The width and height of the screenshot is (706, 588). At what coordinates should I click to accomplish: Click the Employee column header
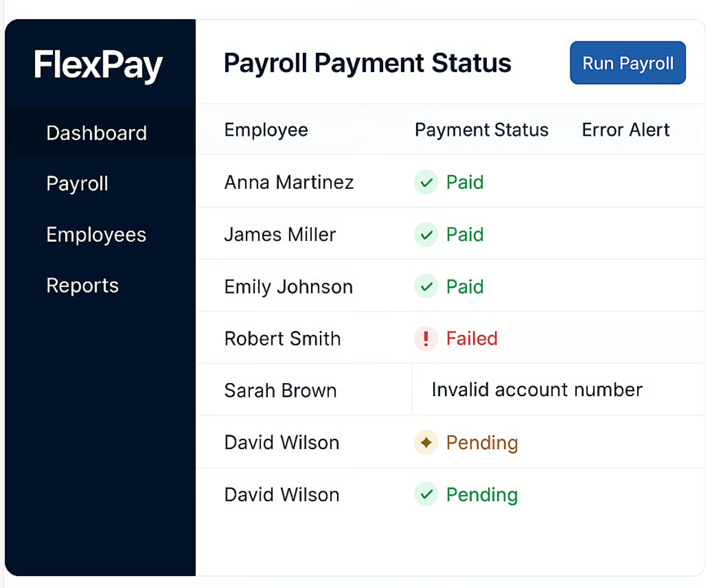pyautogui.click(x=266, y=130)
